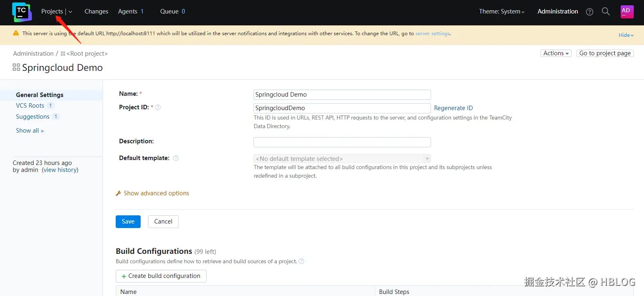Click the Regenerate ID link
The image size is (644, 296).
pos(453,108)
